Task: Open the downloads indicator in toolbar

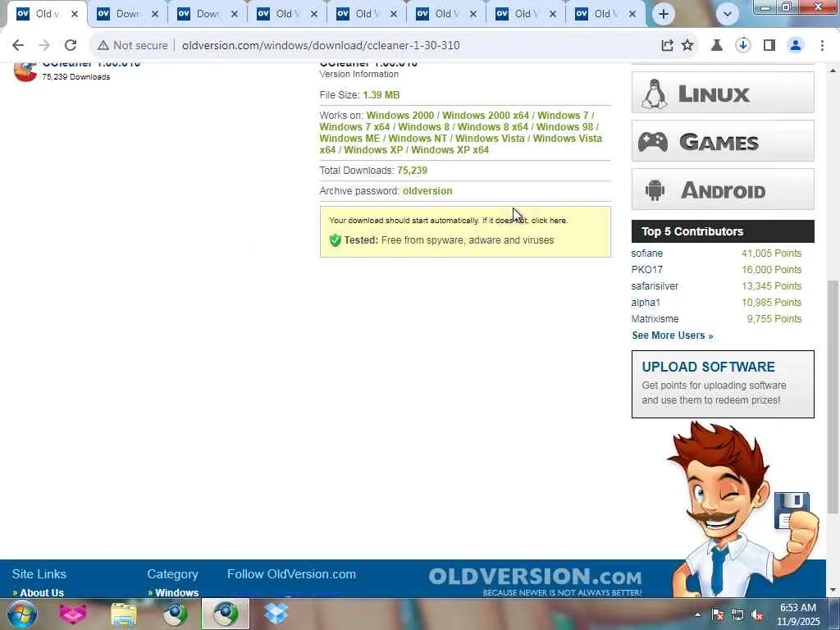Action: (742, 46)
